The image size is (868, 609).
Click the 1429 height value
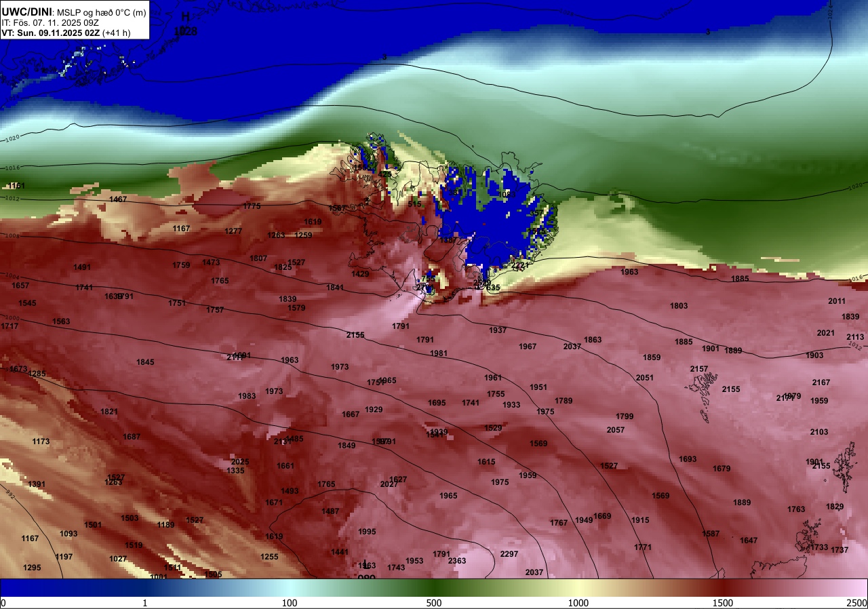(x=360, y=274)
